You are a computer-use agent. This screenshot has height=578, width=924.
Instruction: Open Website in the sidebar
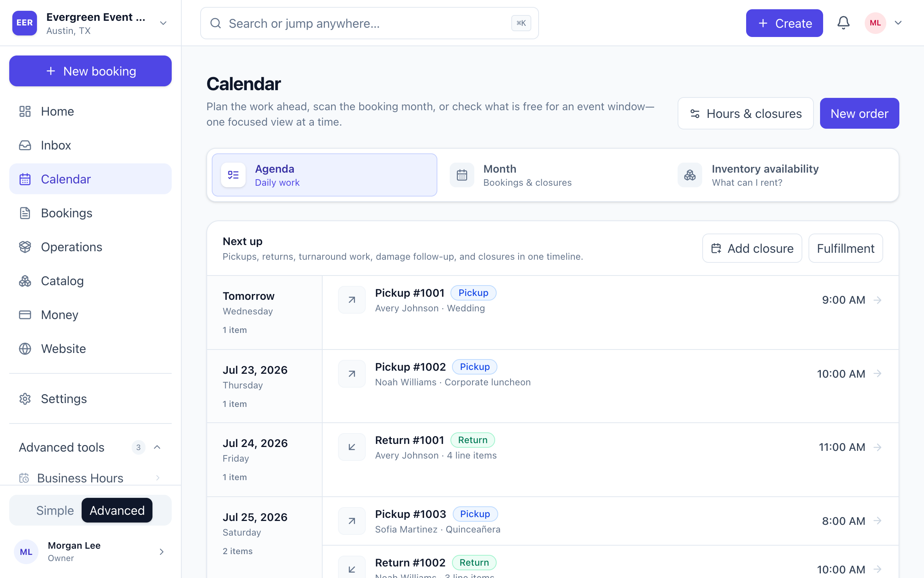point(90,349)
